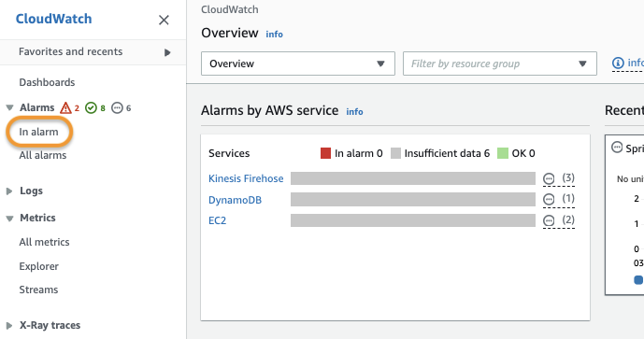This screenshot has height=339, width=644.
Task: Click the green OK checkmark alarm count icon
Action: click(x=91, y=108)
